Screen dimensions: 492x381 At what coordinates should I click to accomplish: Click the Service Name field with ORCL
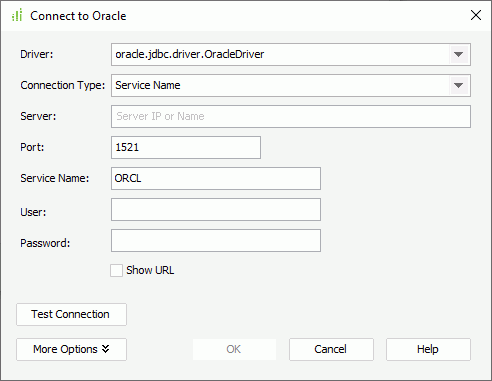click(216, 178)
